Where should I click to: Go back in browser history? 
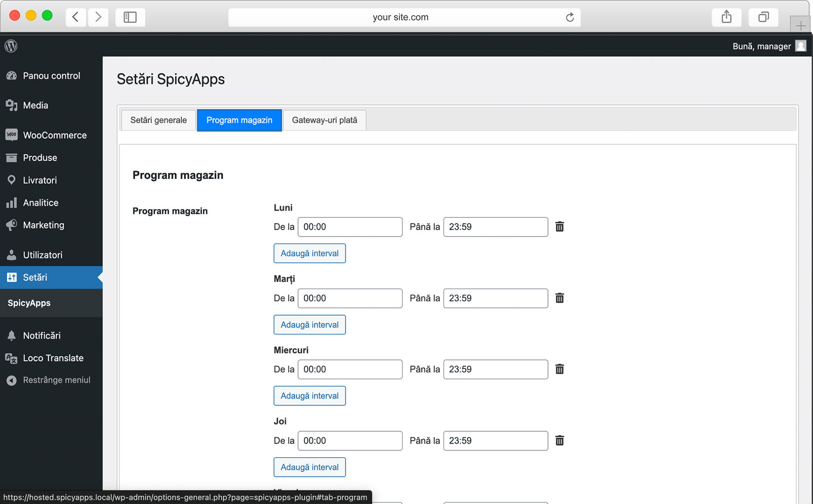coord(76,17)
